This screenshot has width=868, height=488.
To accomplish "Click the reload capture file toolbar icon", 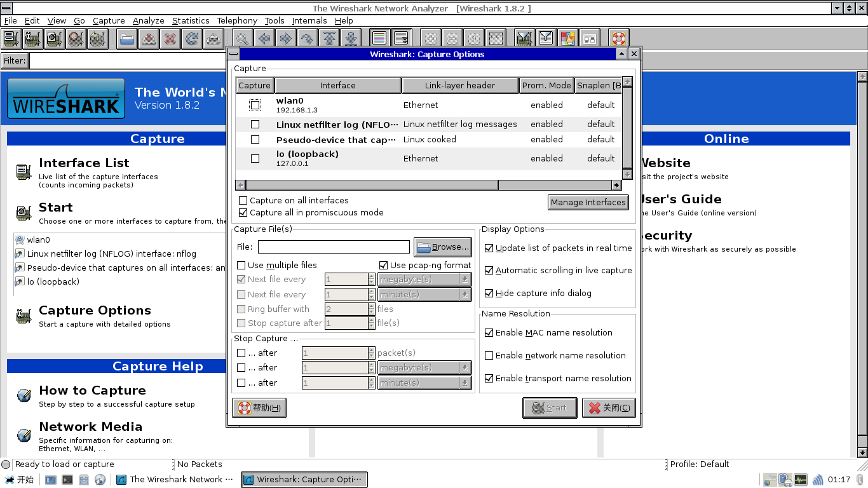I will 192,39.
